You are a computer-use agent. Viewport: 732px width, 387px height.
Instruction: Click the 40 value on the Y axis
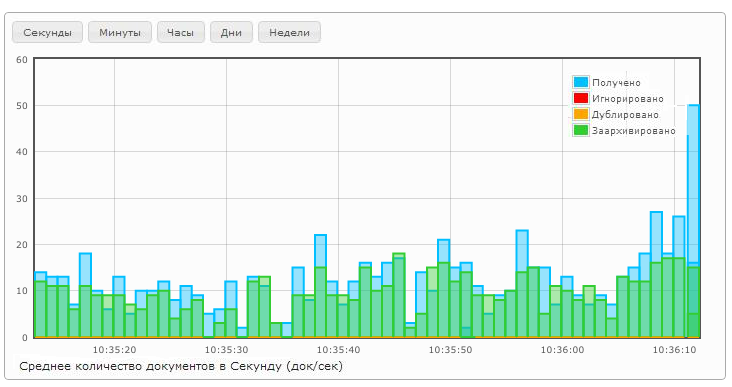pos(22,152)
